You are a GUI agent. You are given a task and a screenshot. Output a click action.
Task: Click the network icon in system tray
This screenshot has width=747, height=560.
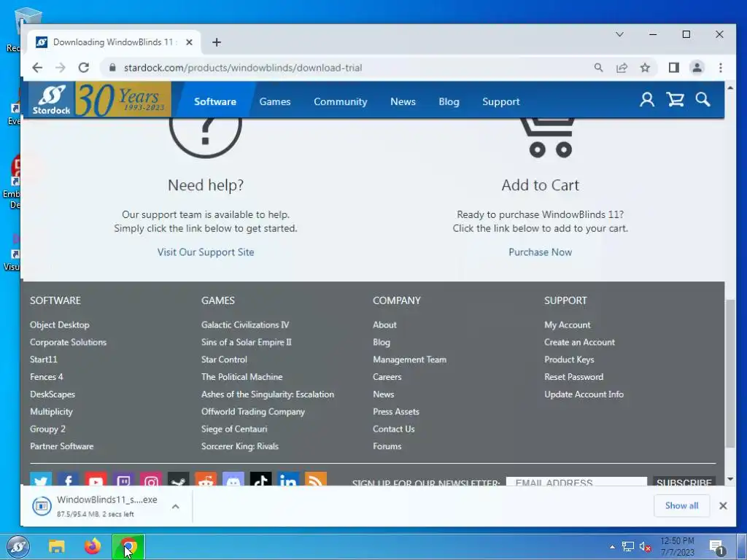[628, 547]
